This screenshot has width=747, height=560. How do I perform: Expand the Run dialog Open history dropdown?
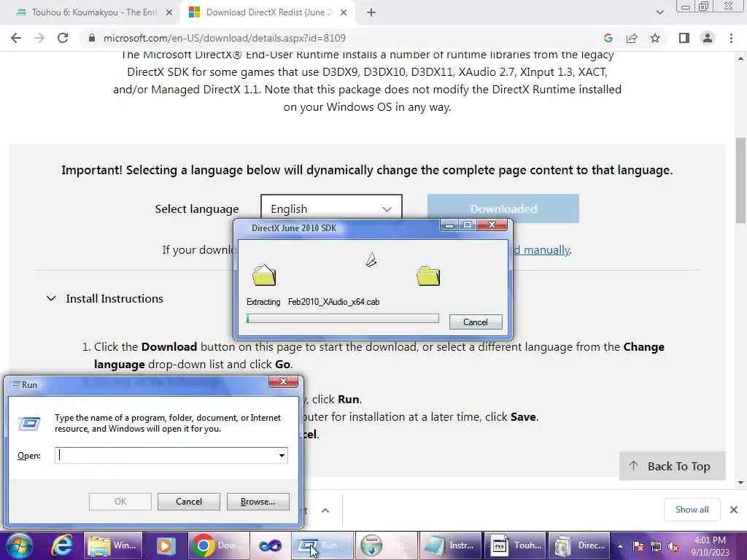(x=282, y=455)
